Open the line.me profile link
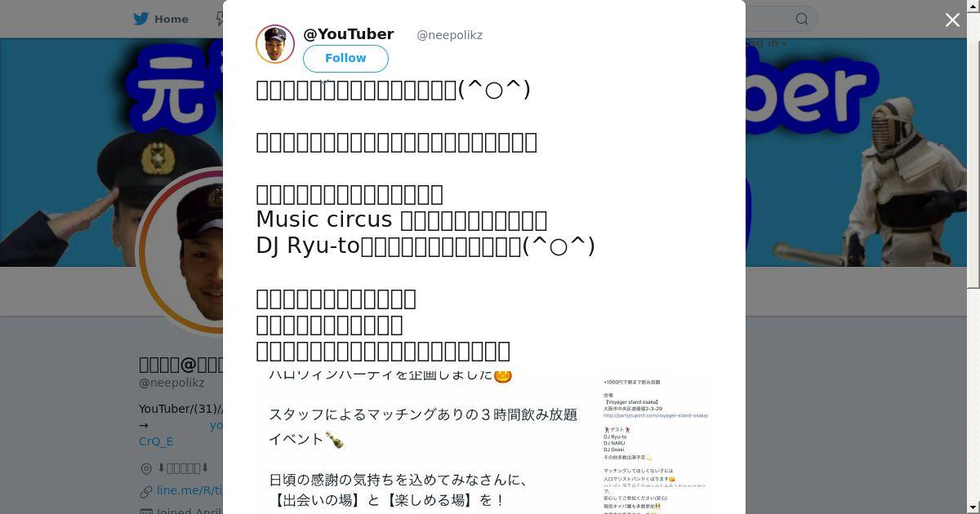The height and width of the screenshot is (514, 980). click(189, 490)
